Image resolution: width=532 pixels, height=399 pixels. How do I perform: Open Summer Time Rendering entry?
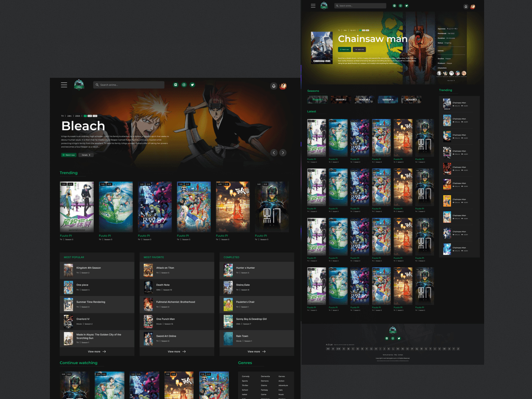(x=97, y=304)
